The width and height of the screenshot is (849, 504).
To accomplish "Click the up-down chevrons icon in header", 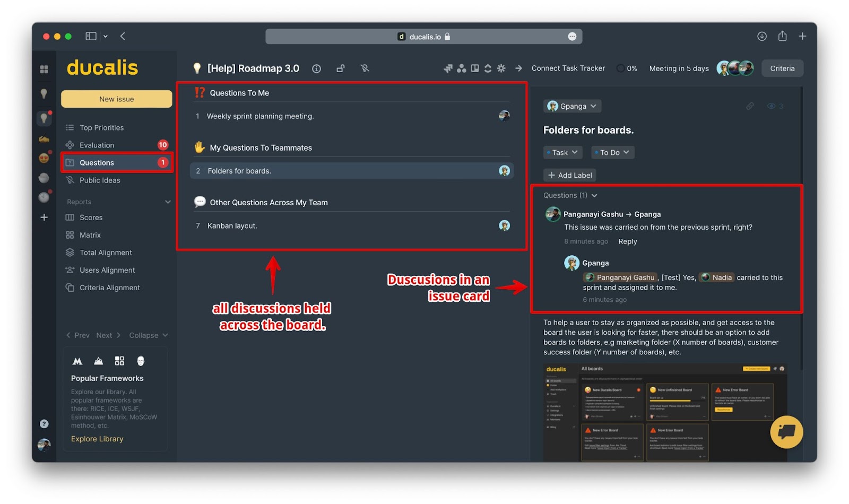I will tap(488, 68).
